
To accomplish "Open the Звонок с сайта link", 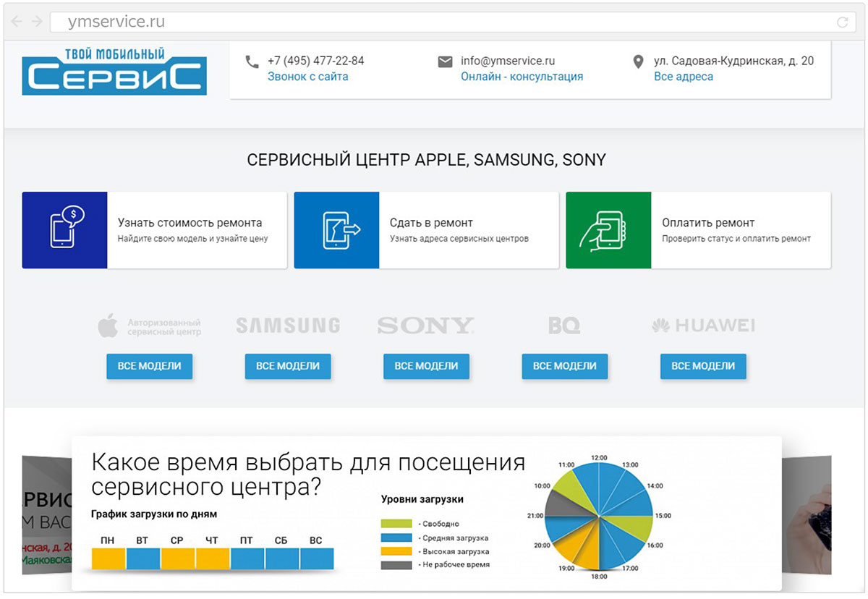I will click(x=307, y=76).
